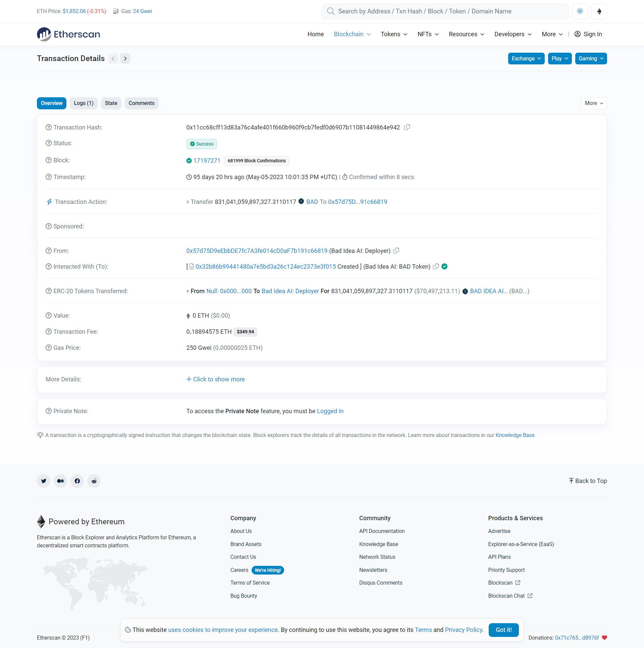Expand the Tokens navigation menu
The width and height of the screenshot is (644, 648).
click(x=394, y=34)
